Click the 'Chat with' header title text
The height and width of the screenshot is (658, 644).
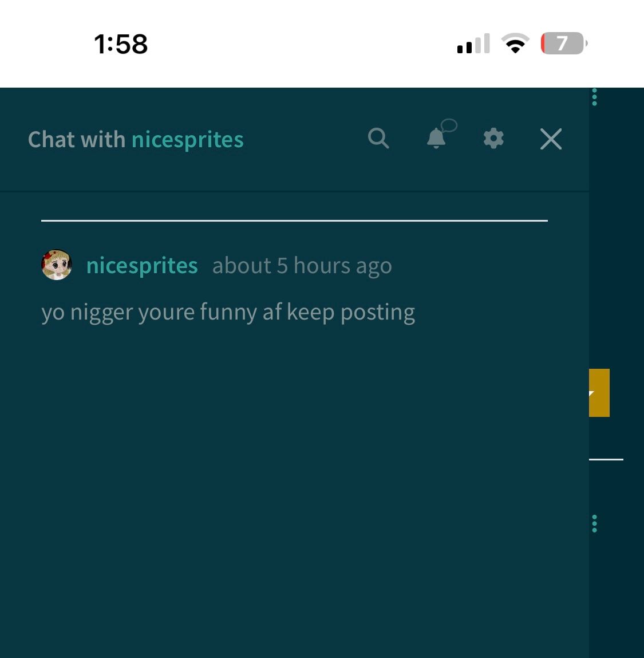point(76,139)
